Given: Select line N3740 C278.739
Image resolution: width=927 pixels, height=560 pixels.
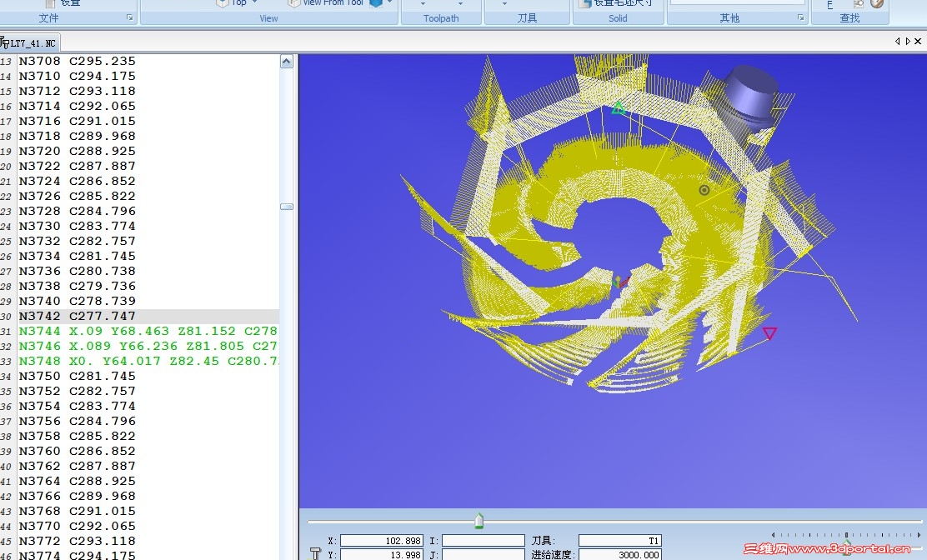Looking at the screenshot, I should (77, 302).
